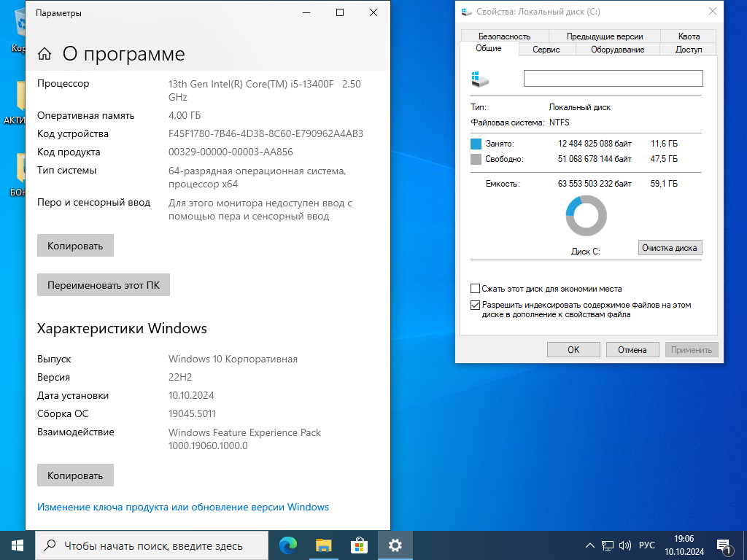Open Изменение ключа продукта link
The image size is (747, 560).
click(183, 507)
